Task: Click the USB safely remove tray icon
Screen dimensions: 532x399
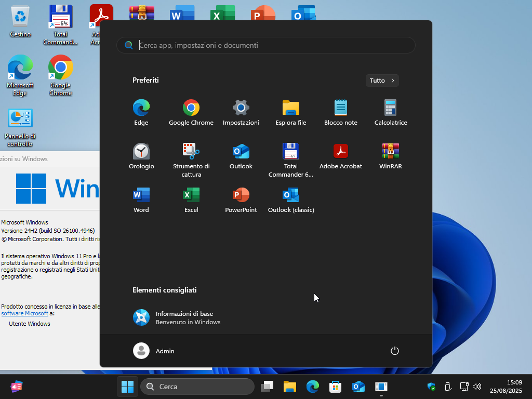Action: pyautogui.click(x=448, y=387)
